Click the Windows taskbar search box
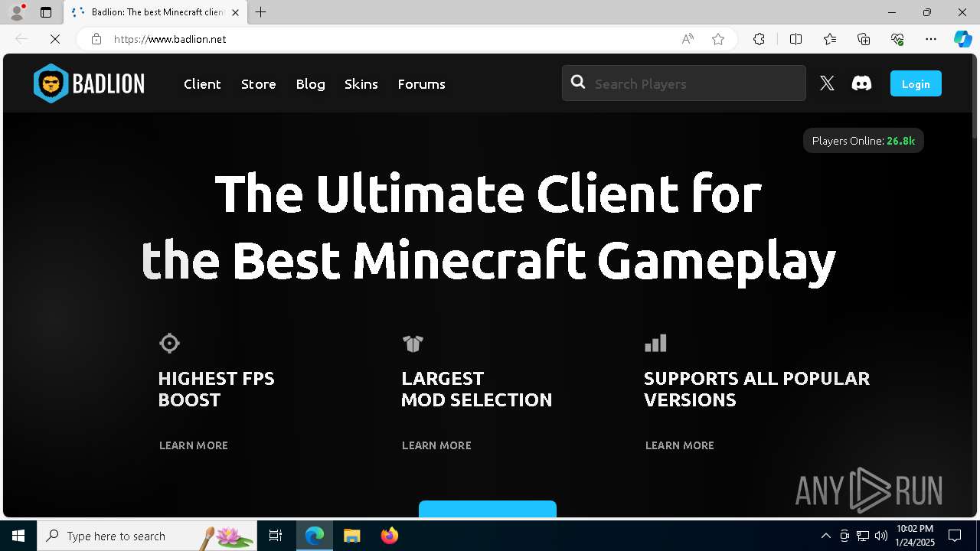This screenshot has height=551, width=980. point(146,536)
